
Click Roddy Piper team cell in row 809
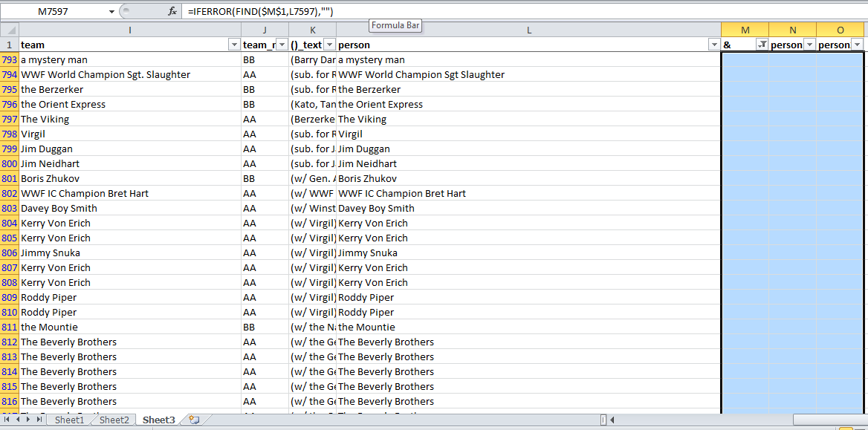pyautogui.click(x=130, y=297)
